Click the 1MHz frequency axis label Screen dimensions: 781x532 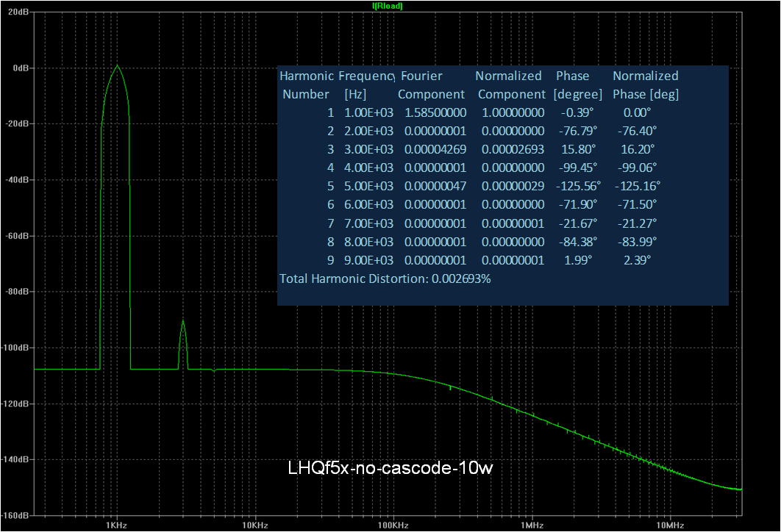tap(532, 525)
